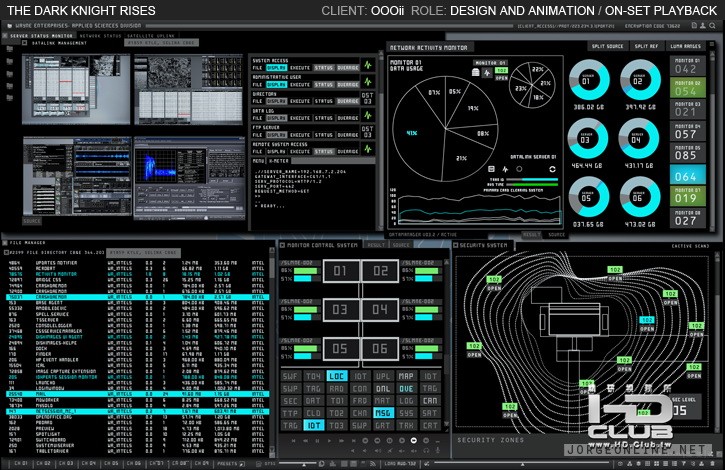725x470 pixels.
Task: Open the audio waveform thumbnail
Action: tap(77, 176)
